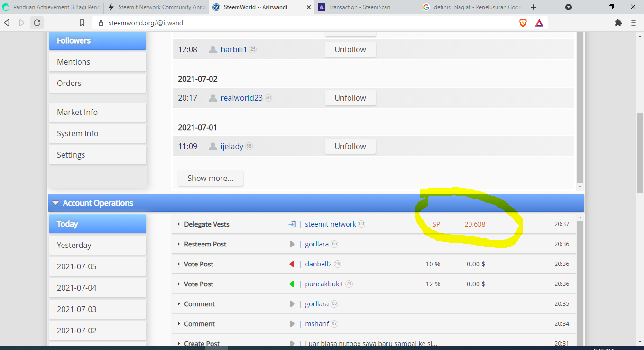644x350 pixels.
Task: Open the steemit-network account link
Action: pos(331,224)
